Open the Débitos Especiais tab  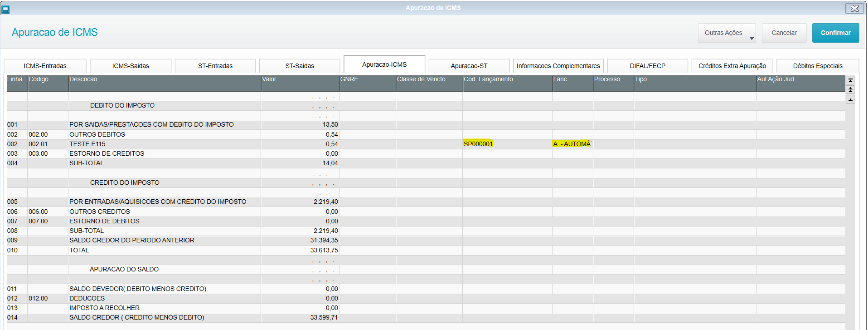[818, 66]
